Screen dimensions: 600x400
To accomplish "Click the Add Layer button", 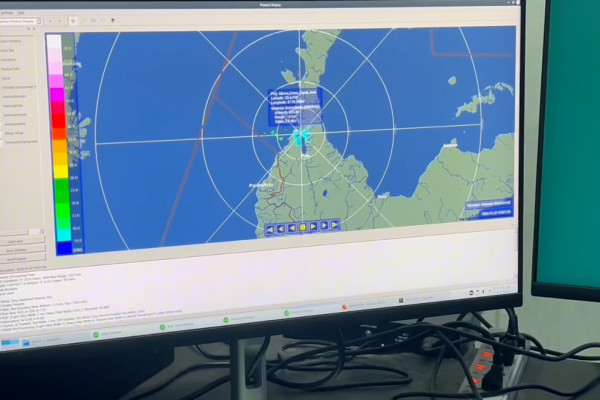I will pyautogui.click(x=20, y=241).
